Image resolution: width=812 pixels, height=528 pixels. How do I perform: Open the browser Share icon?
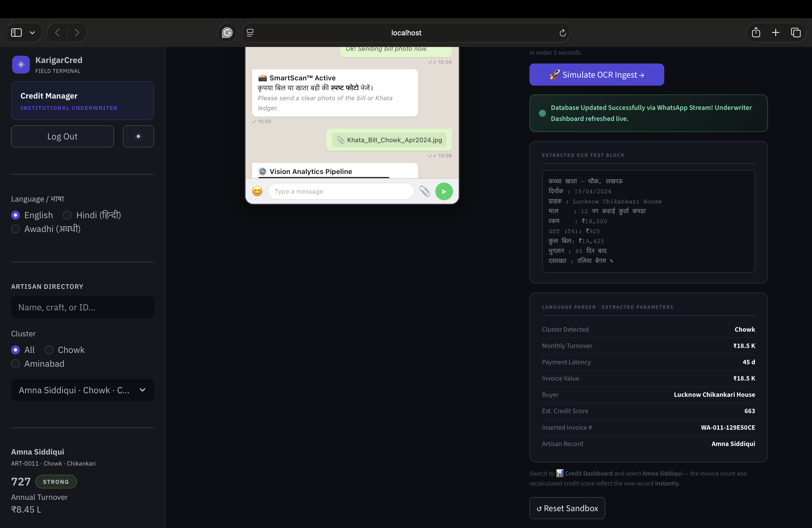[756, 32]
